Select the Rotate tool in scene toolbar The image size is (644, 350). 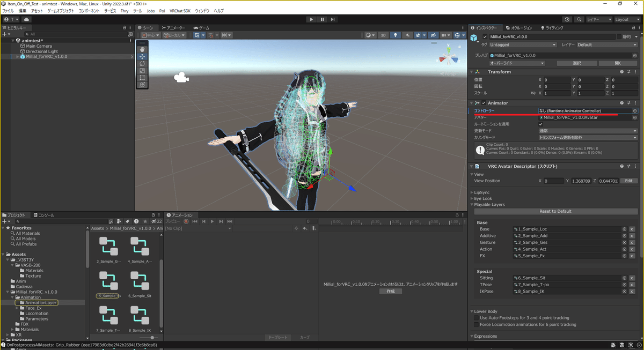coord(142,63)
